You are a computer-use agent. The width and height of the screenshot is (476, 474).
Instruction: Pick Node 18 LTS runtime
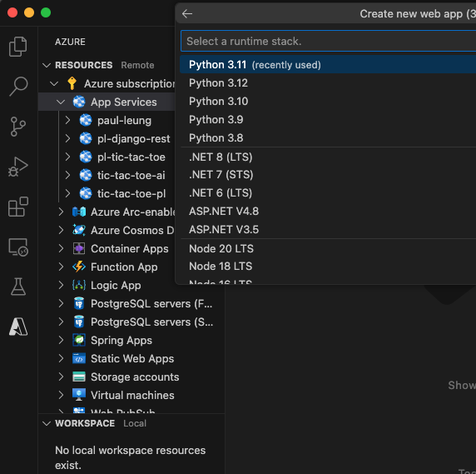(328, 267)
